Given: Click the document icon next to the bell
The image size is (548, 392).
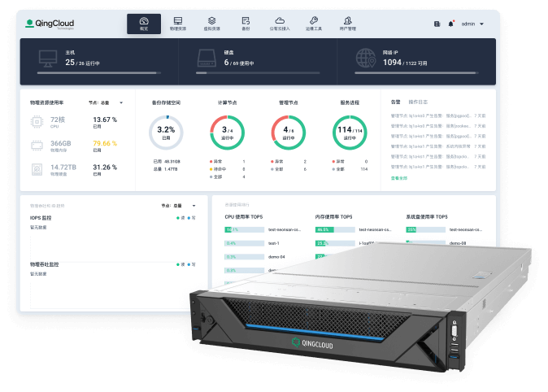Looking at the screenshot, I should [437, 24].
